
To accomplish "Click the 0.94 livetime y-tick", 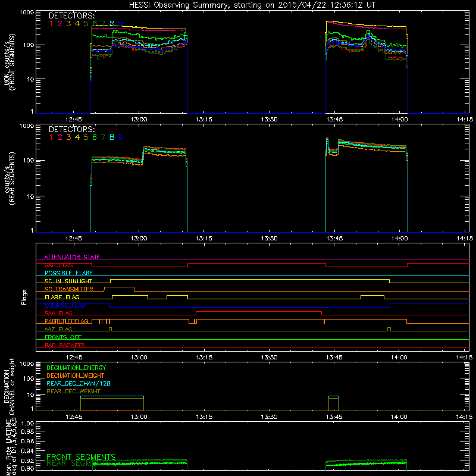I will click(x=27, y=451).
